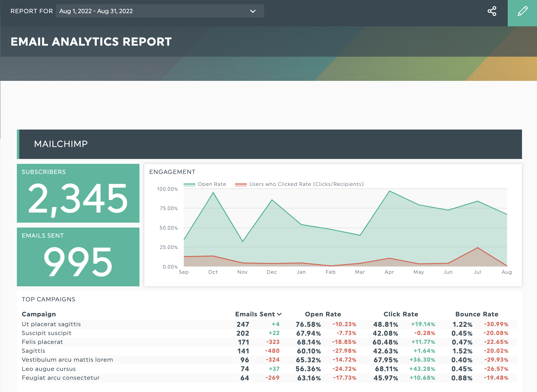Click the date range dropdown chevron

pyautogui.click(x=253, y=11)
